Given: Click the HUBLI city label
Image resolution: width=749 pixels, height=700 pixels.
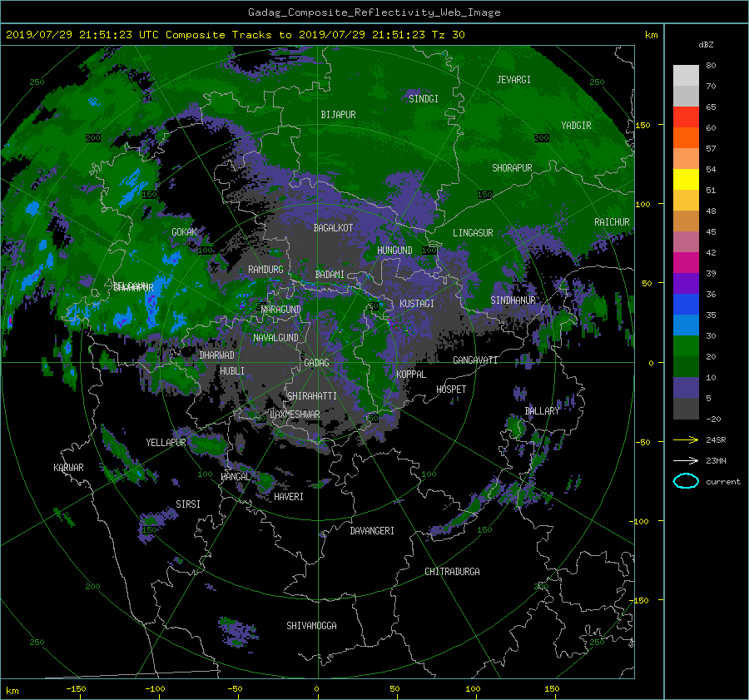Looking at the screenshot, I should click(x=232, y=371).
